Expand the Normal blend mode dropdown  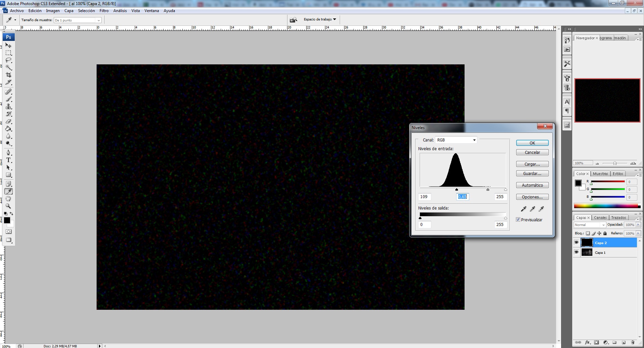pos(590,225)
